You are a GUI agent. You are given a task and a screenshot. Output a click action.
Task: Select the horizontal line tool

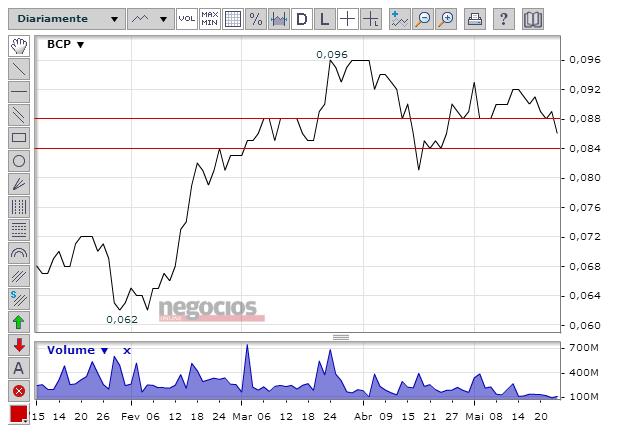pos(19,91)
